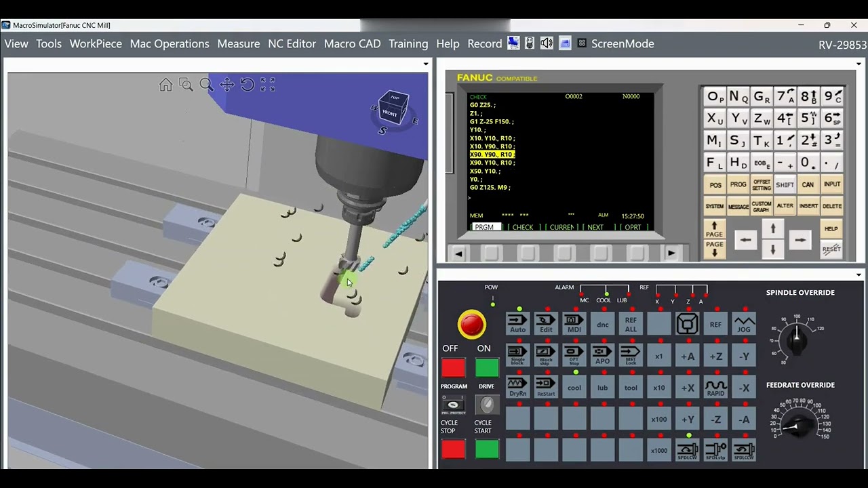
Task: Open the Macro CAD menu
Action: point(352,43)
